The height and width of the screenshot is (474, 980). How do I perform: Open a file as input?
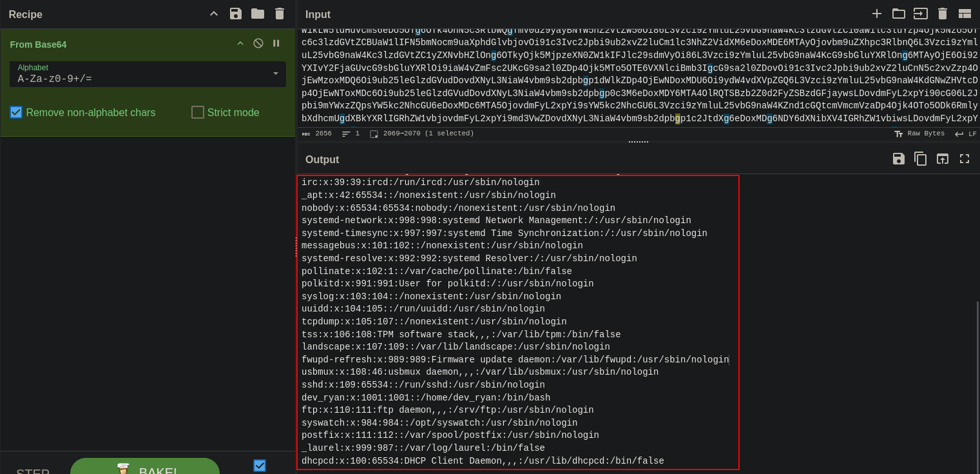[x=921, y=14]
